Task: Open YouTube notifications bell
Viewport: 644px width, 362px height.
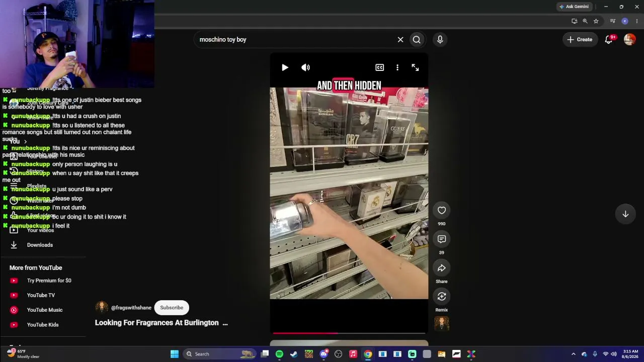Action: click(x=609, y=40)
